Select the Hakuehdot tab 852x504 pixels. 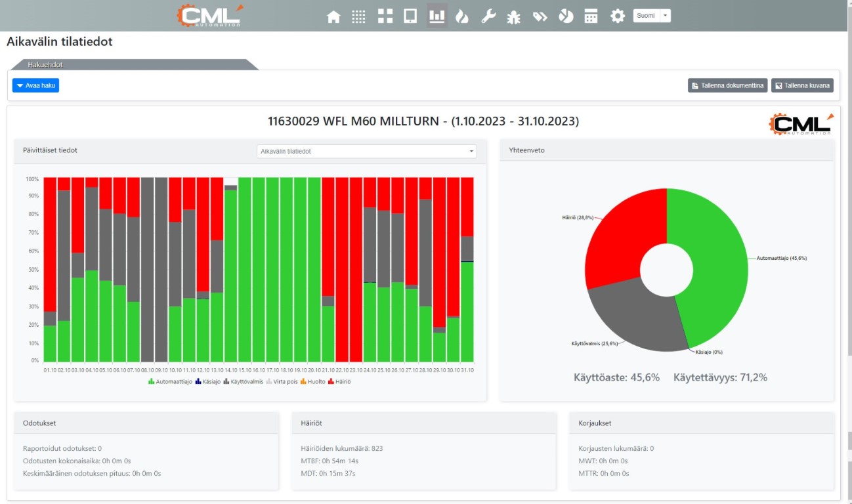[x=45, y=65]
